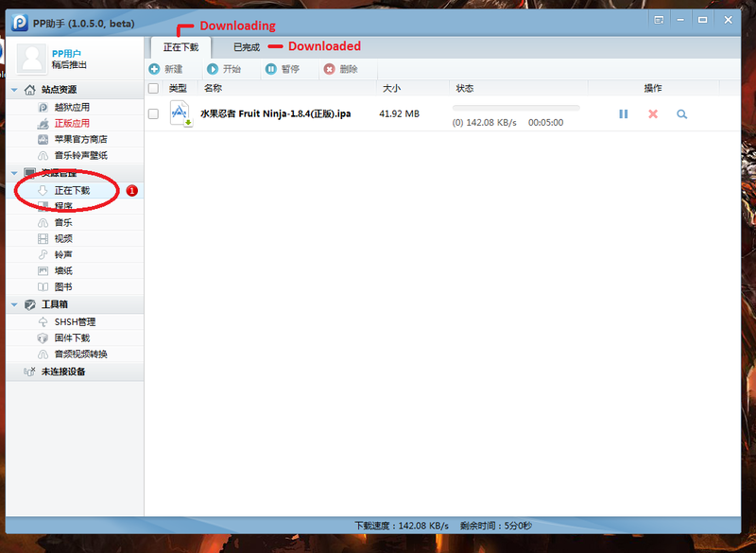This screenshot has width=756, height=553.
Task: Click the SHSH icon beside SHSH管理
Action: tap(43, 321)
